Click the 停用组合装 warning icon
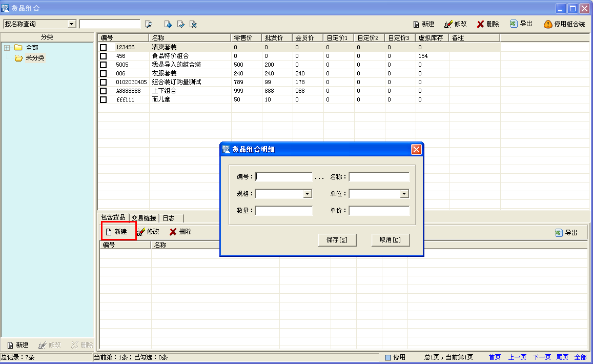This screenshot has height=364, width=593. 562,24
